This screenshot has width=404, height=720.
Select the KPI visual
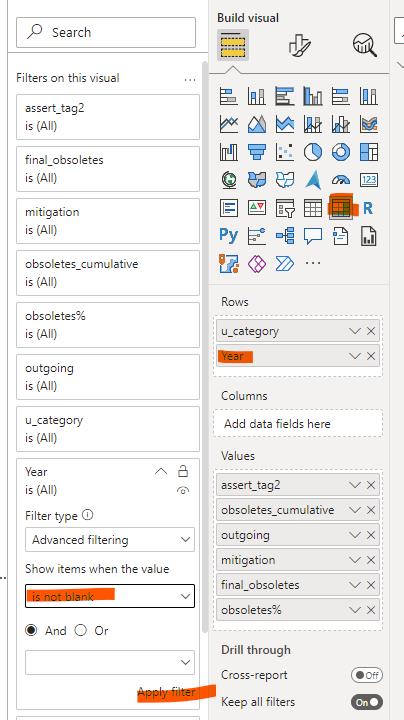point(256,208)
